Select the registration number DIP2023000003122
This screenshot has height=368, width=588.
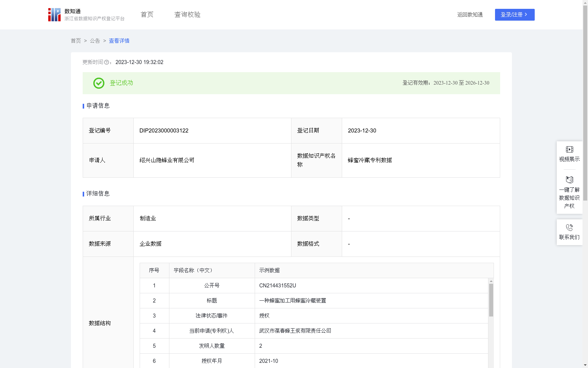pos(164,131)
